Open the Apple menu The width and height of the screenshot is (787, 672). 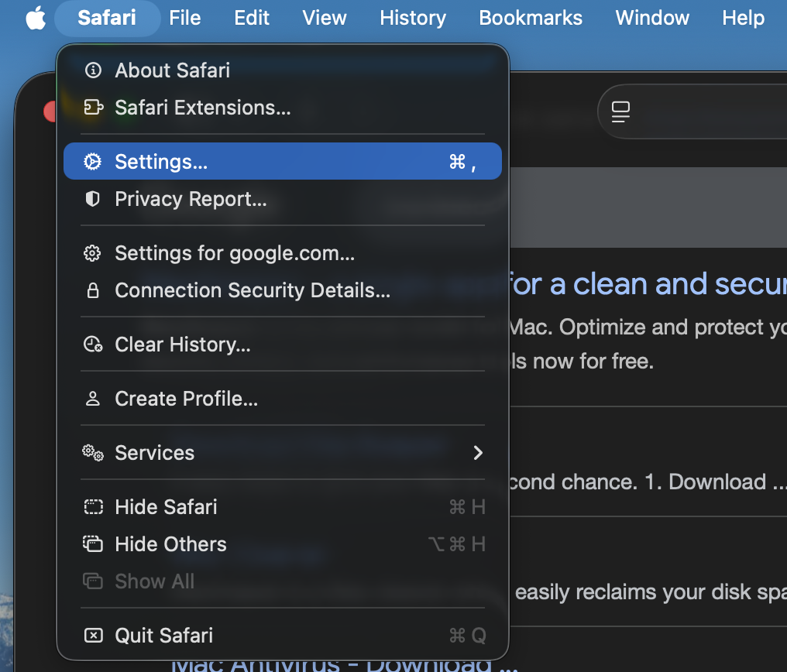point(36,18)
